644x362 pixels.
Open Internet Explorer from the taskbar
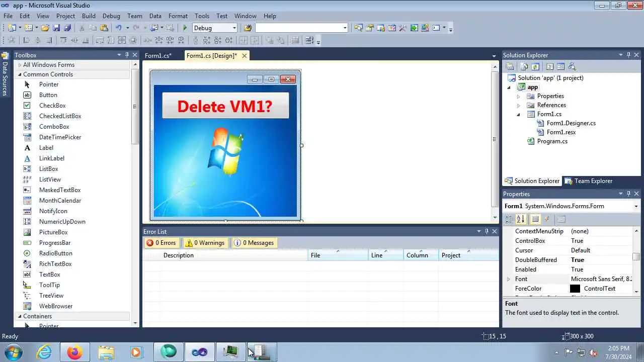[x=44, y=352]
